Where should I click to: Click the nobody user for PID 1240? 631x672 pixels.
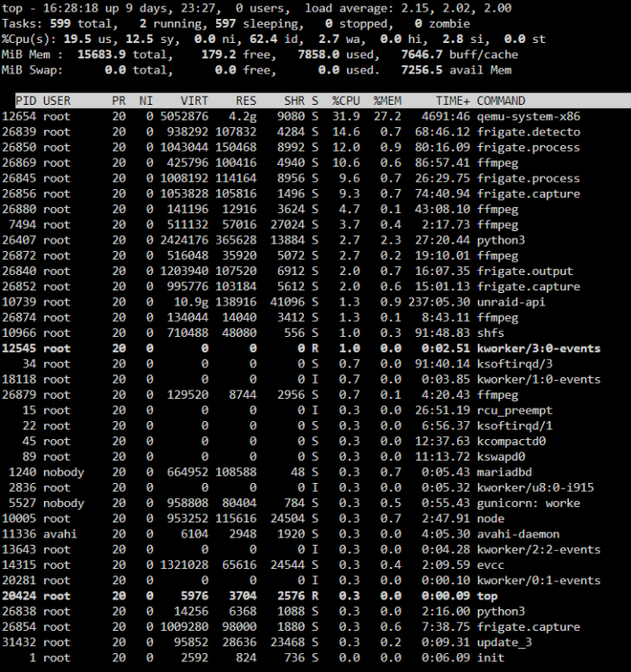(x=64, y=472)
